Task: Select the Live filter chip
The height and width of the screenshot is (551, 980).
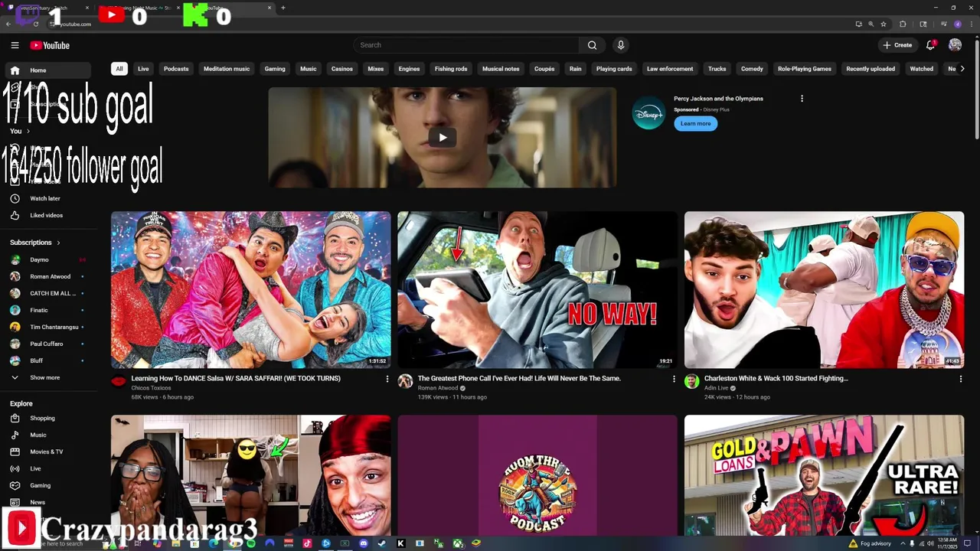Action: point(143,69)
